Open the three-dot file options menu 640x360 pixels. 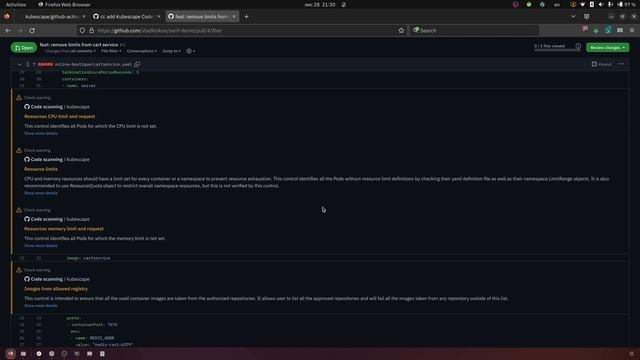click(x=621, y=64)
